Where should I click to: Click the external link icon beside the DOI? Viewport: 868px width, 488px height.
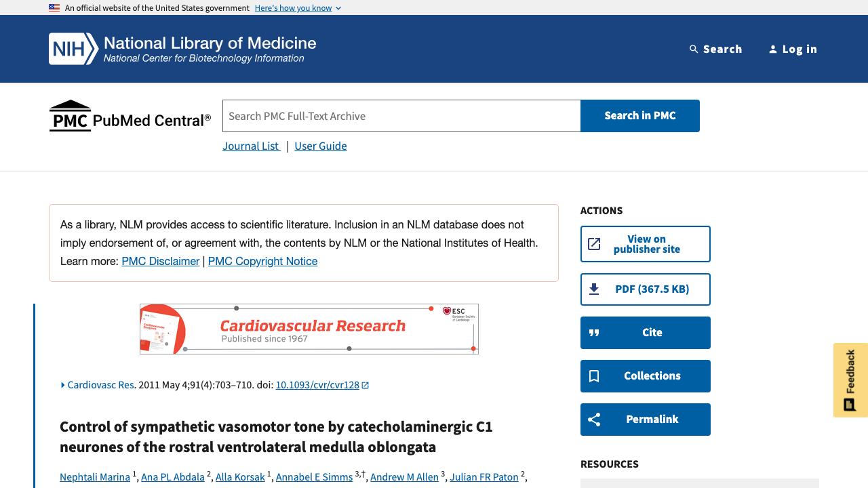point(366,385)
